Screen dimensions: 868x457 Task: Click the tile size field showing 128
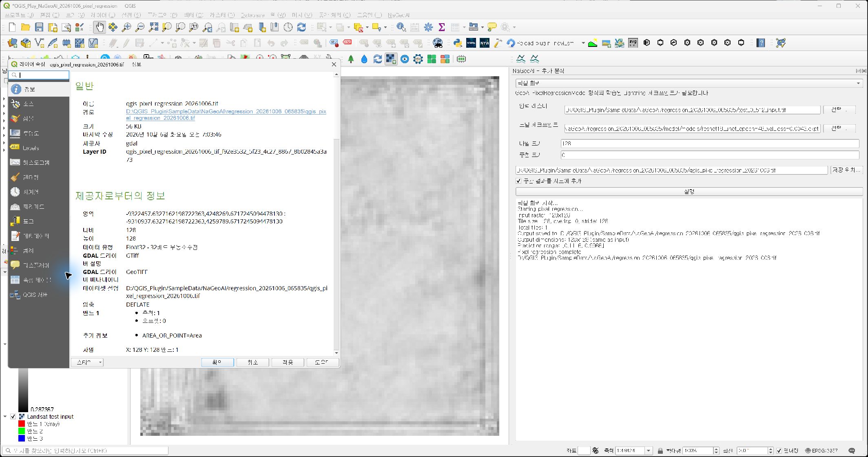click(710, 144)
